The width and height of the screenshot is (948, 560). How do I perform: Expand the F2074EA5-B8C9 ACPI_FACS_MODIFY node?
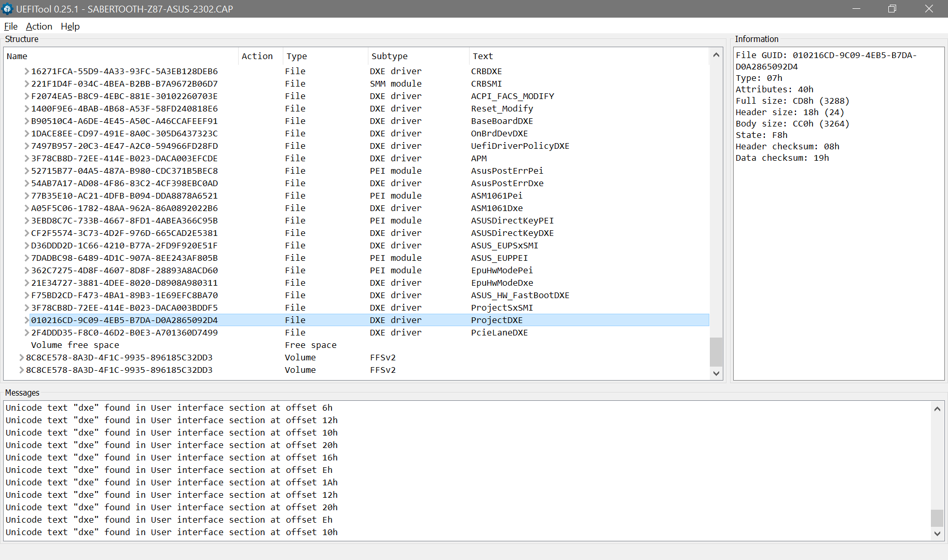(x=26, y=96)
